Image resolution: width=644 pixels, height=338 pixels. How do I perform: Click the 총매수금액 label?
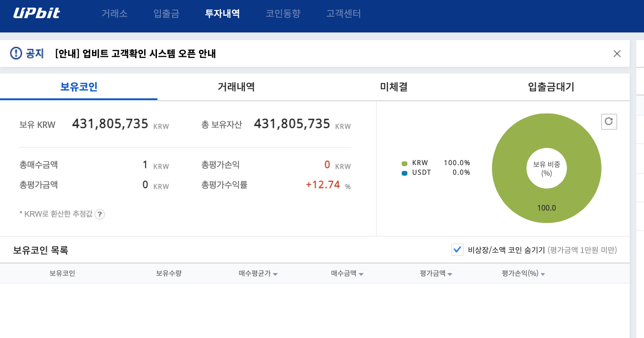point(39,165)
